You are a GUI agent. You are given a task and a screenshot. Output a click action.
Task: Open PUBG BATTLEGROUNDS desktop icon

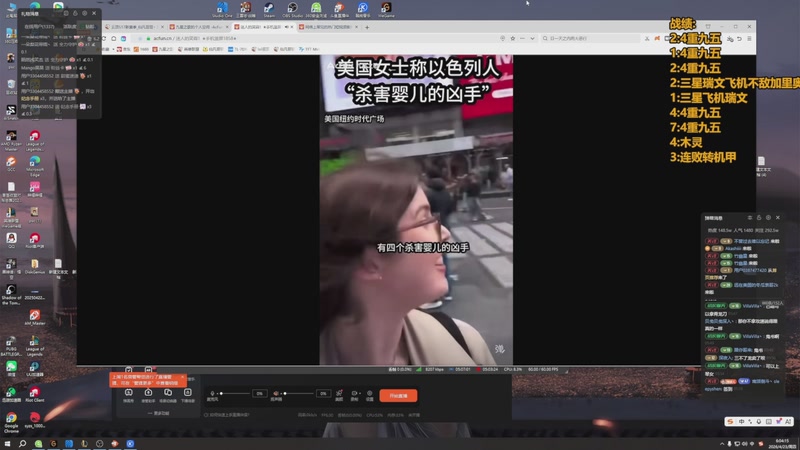[x=11, y=346]
